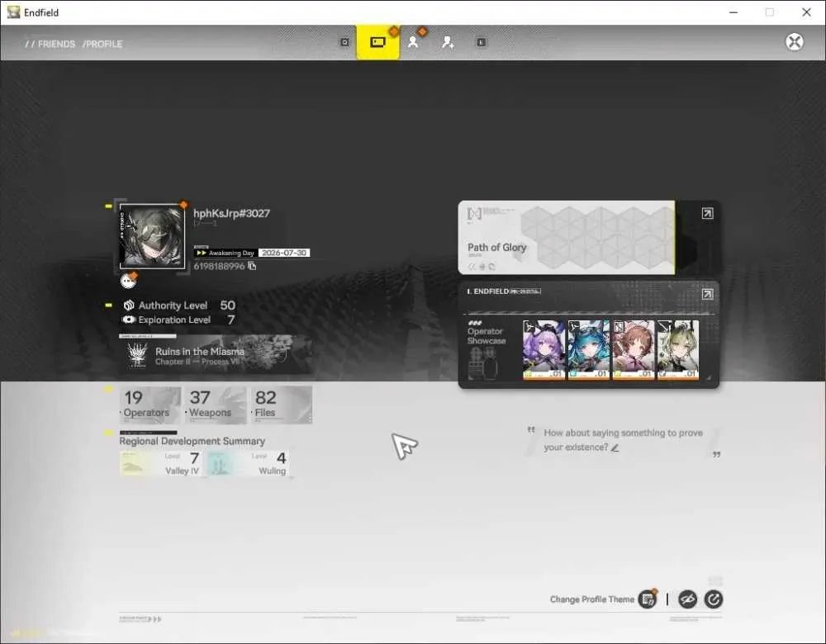The width and height of the screenshot is (826, 644).
Task: Open the 19 Operators stat tile
Action: tap(150, 405)
